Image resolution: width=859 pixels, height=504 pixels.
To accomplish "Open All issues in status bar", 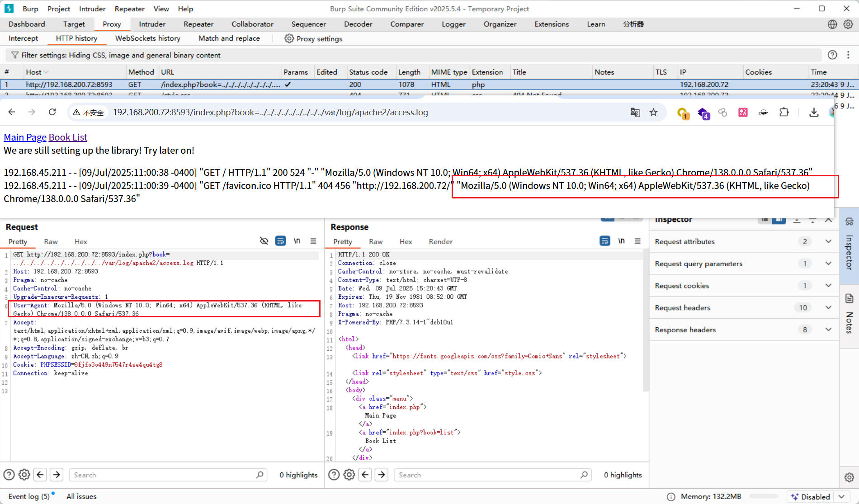I will [x=81, y=497].
